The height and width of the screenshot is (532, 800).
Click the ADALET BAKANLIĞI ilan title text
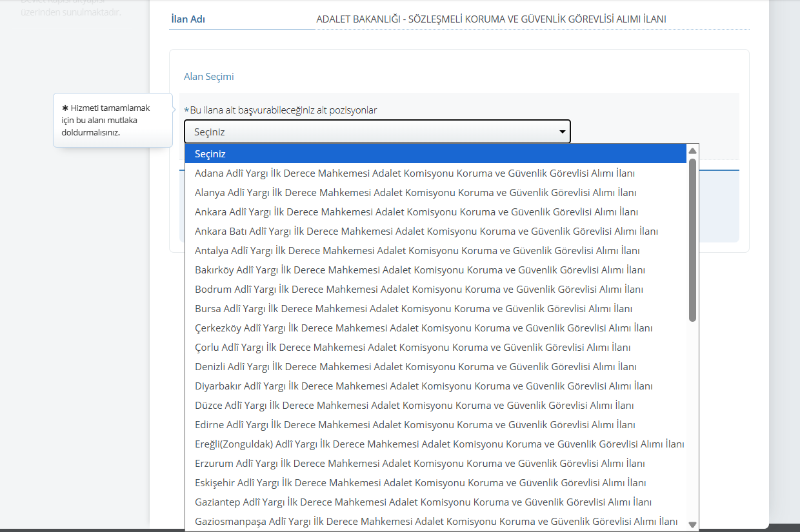[x=491, y=19]
